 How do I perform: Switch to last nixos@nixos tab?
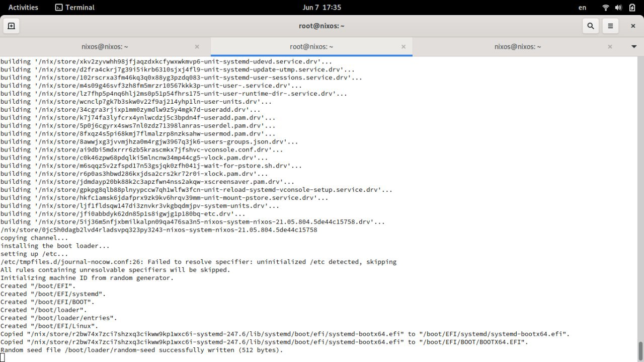[x=518, y=46]
